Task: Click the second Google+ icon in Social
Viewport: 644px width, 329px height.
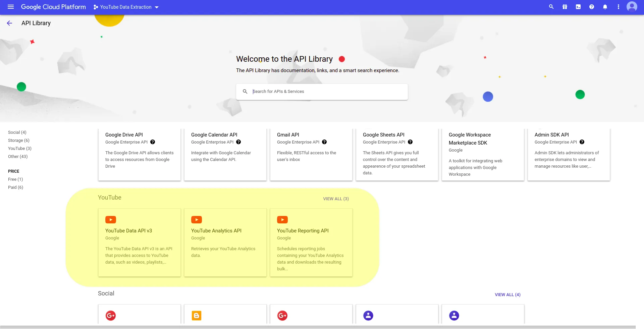Action: tap(282, 316)
